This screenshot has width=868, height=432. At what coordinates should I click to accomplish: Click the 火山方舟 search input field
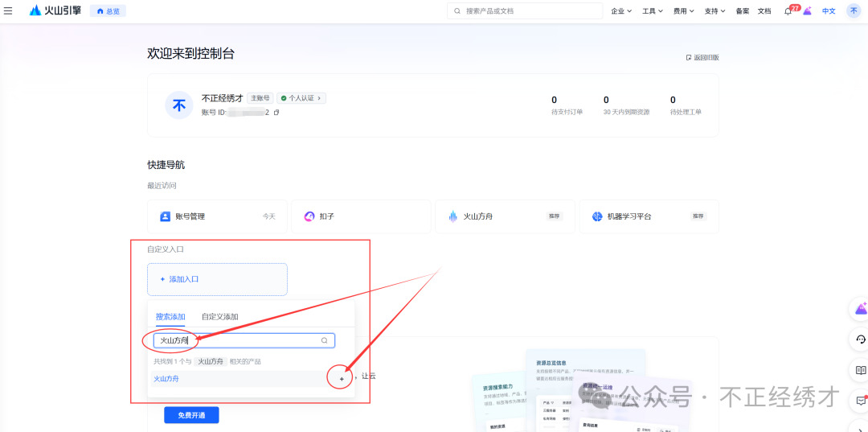tap(244, 340)
